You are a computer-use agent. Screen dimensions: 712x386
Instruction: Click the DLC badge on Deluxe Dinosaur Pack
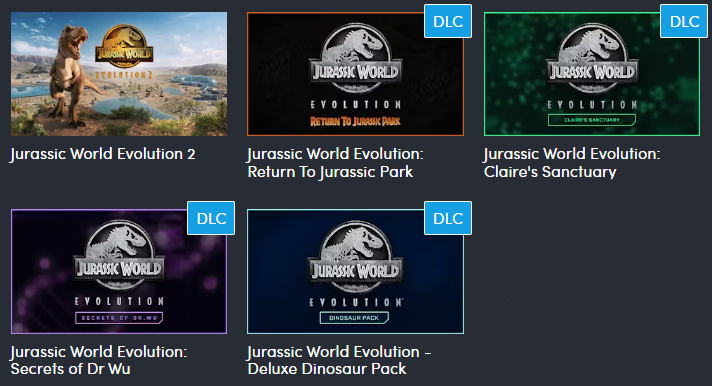point(448,218)
